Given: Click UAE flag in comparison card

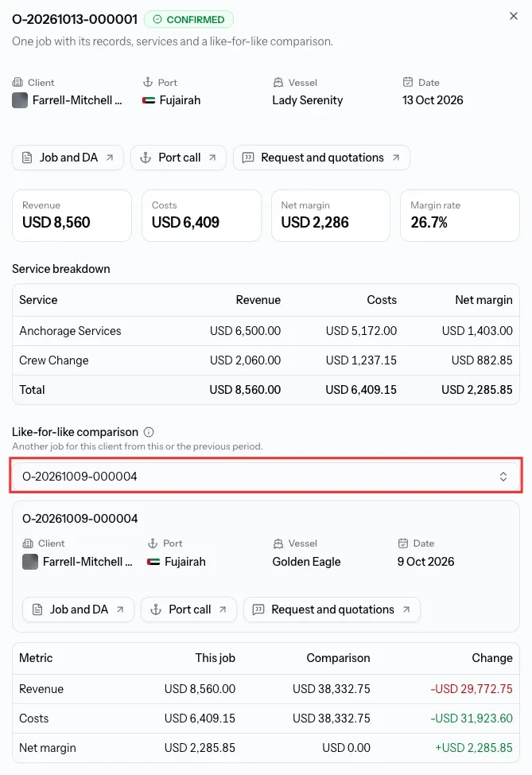Looking at the screenshot, I should click(153, 562).
